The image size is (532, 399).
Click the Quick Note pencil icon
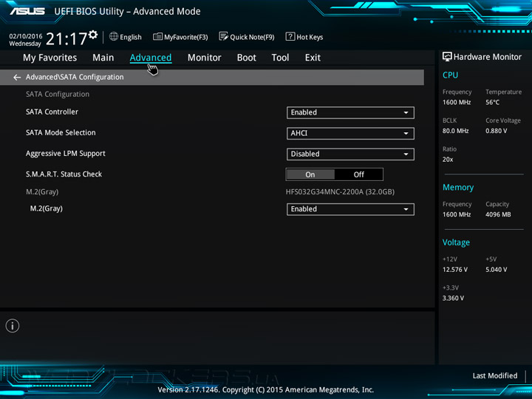tap(223, 36)
